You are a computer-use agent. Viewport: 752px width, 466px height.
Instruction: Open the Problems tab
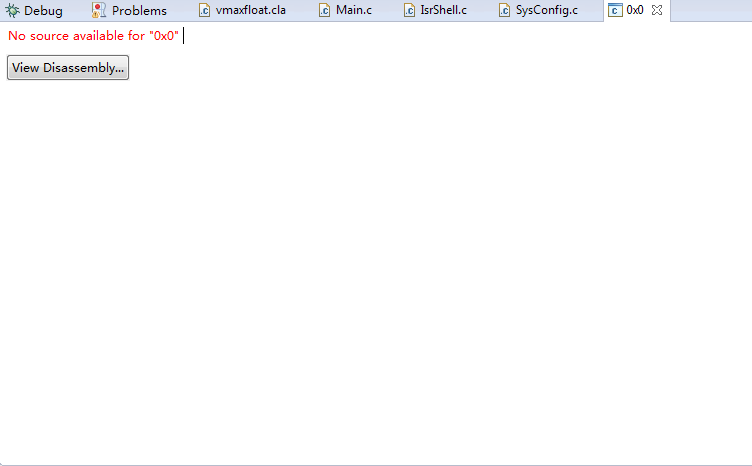pos(129,10)
